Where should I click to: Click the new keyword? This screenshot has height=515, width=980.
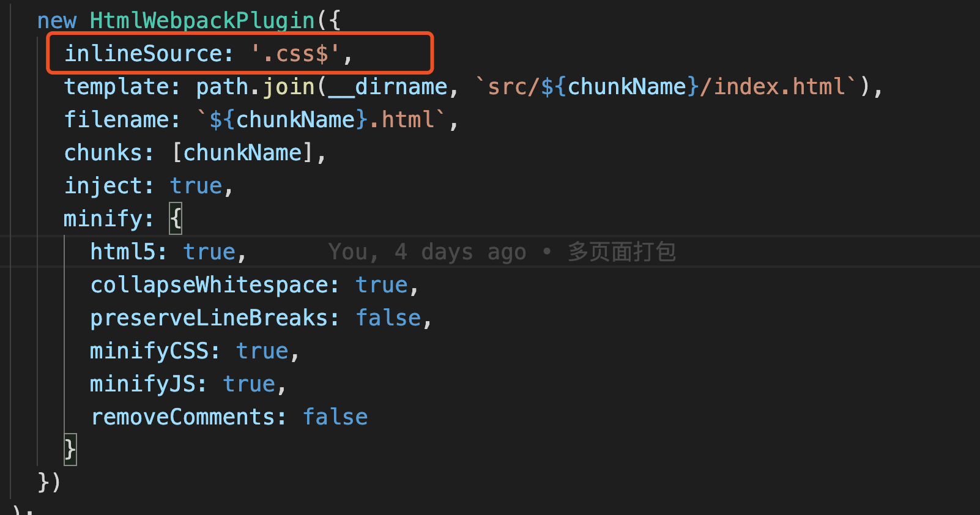click(x=57, y=21)
